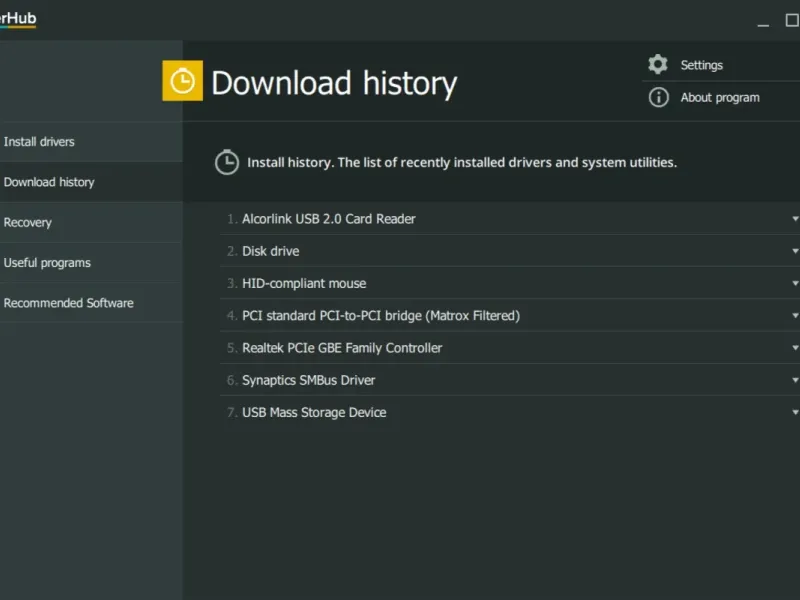The image size is (800, 600).
Task: Click the yellow Download history clock icon
Action: (182, 81)
